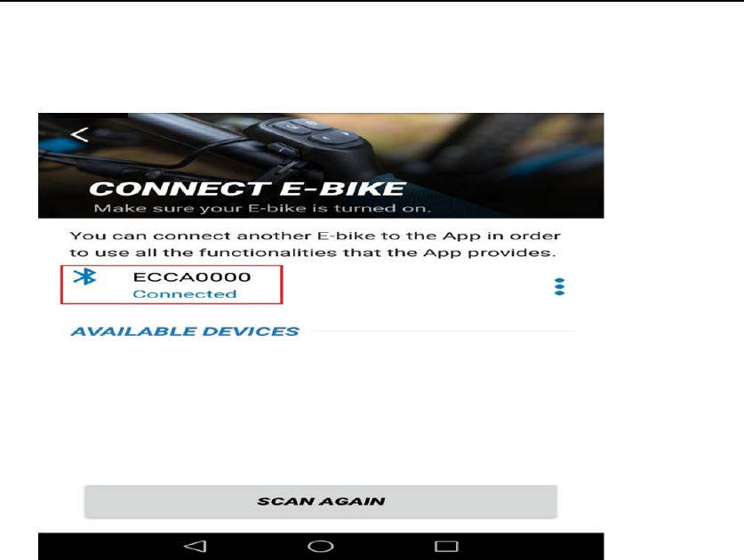744x560 pixels.
Task: Tap the CONNECT E-BIKE title
Action: (247, 188)
